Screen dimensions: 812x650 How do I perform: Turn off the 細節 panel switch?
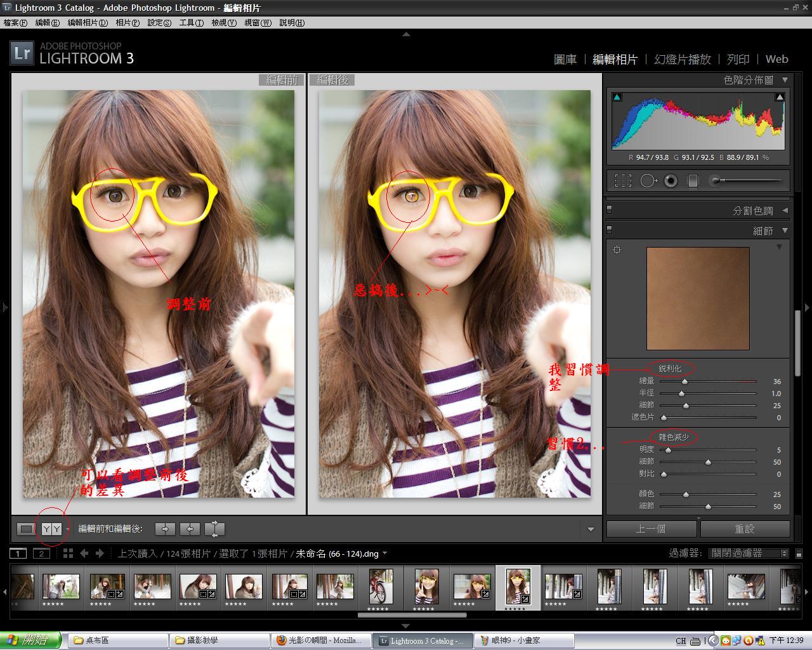[610, 229]
